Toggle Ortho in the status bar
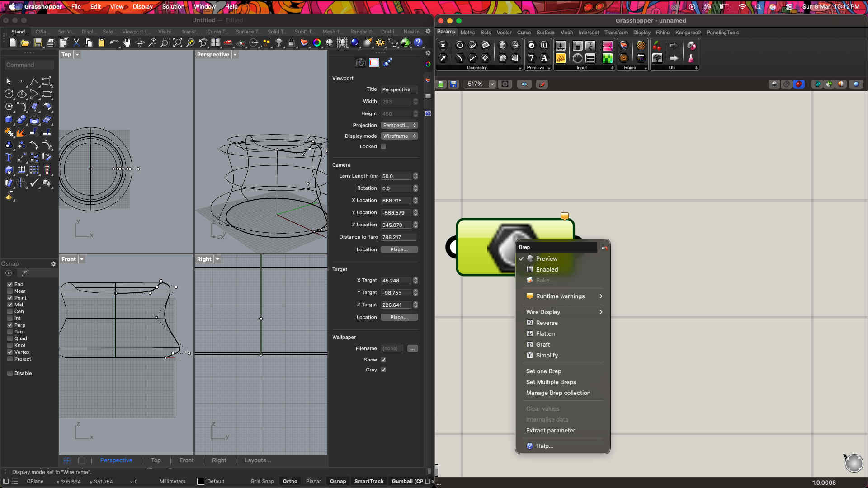The height and width of the screenshot is (488, 868). pyautogui.click(x=290, y=481)
